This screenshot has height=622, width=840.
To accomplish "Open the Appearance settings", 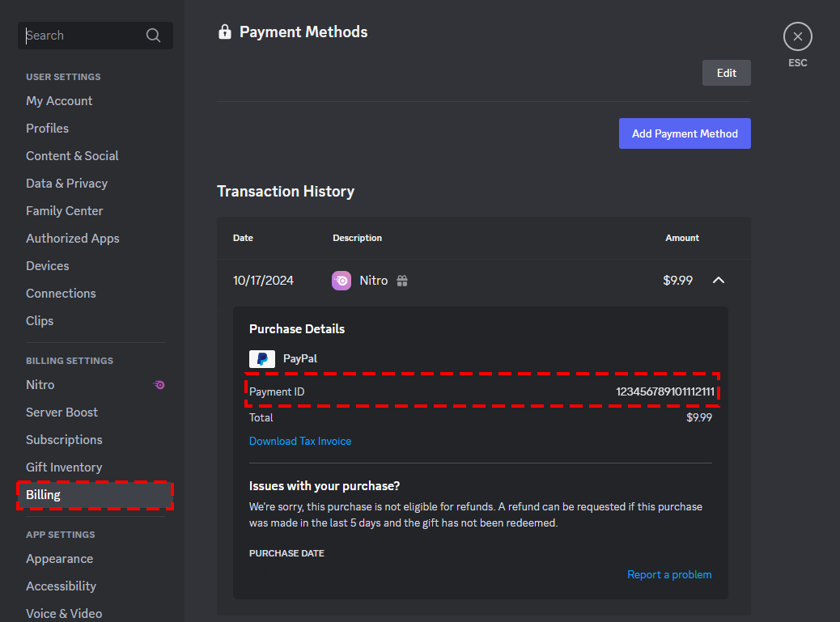I will (59, 558).
